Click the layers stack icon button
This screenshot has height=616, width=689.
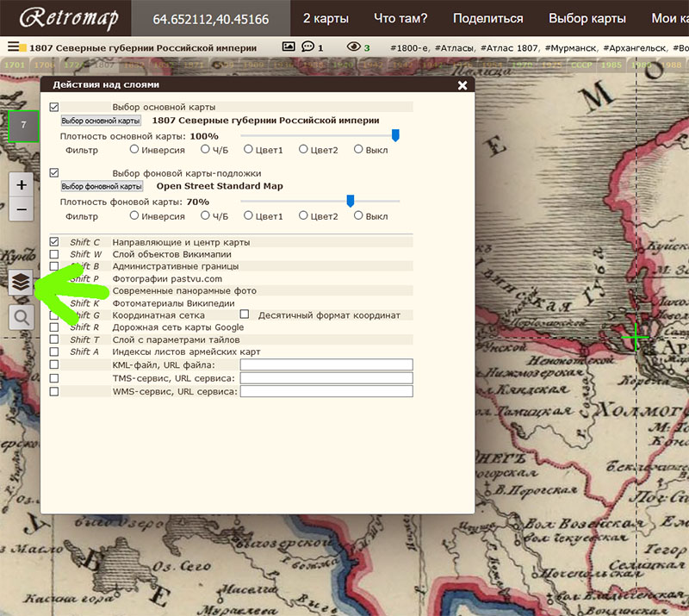point(21,281)
